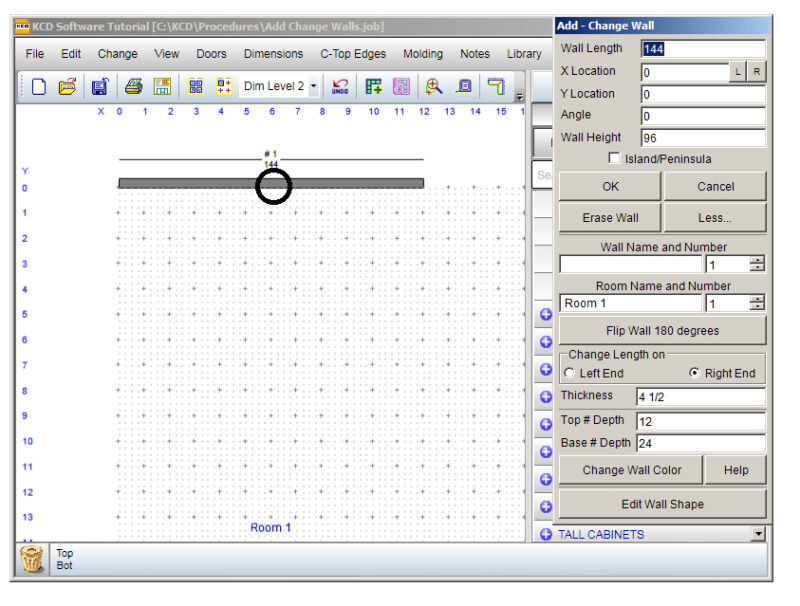The height and width of the screenshot is (606, 800).
Task: Open a job with the folder icon
Action: pyautogui.click(x=67, y=87)
